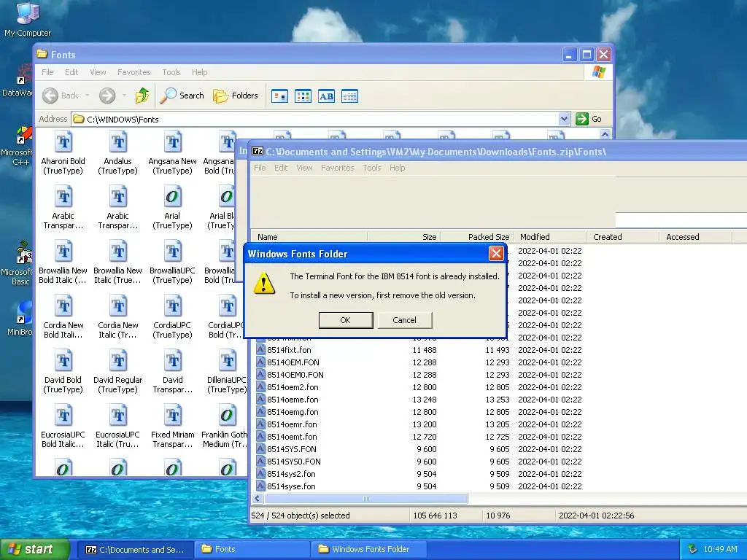This screenshot has height=560, width=747.
Task: Open Favorites menu in Fonts window
Action: (134, 72)
